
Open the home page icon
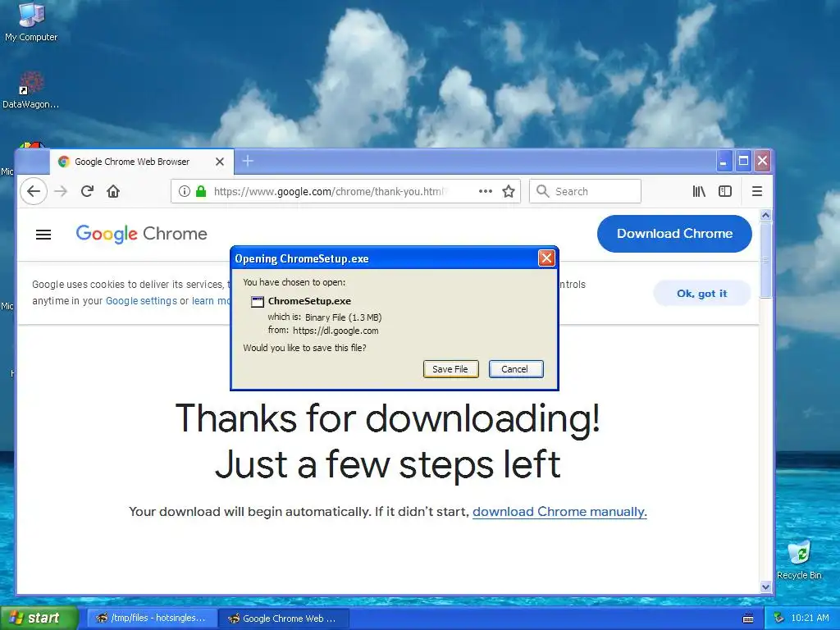click(x=113, y=191)
